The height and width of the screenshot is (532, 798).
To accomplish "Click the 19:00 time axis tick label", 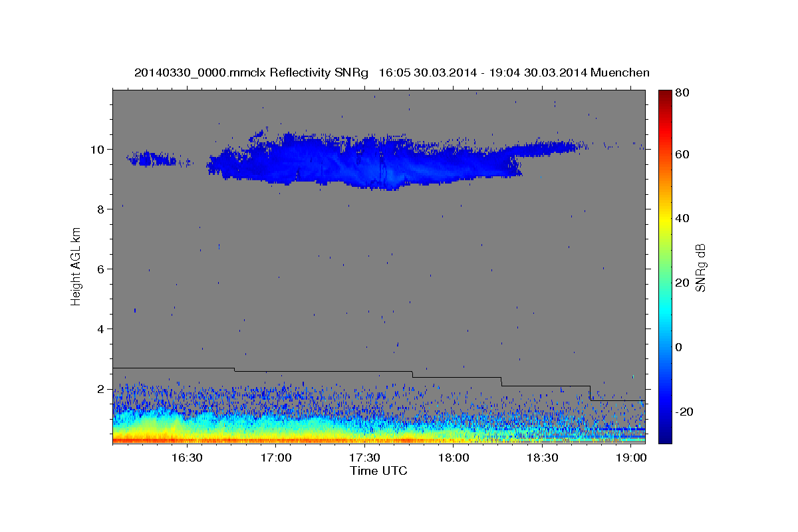I will point(631,458).
